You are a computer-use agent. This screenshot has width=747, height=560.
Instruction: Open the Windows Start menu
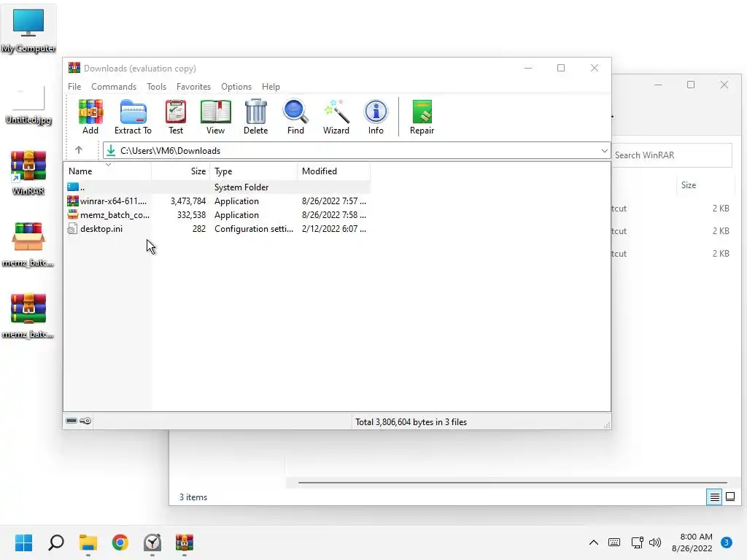tap(23, 542)
